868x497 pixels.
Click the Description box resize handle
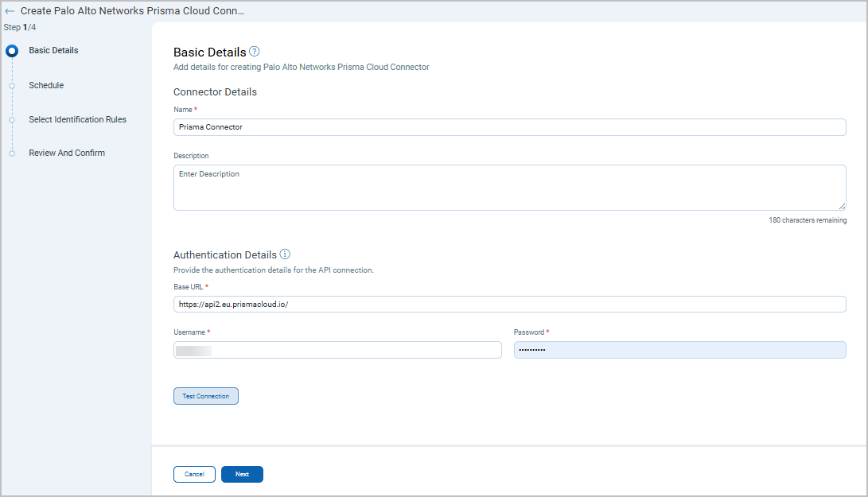pos(842,206)
